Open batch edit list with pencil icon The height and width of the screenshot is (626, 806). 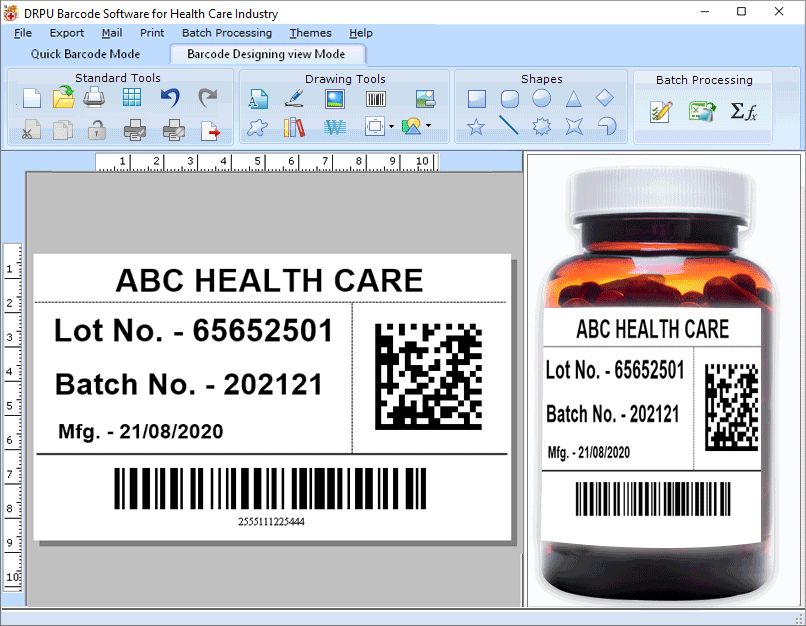pos(661,111)
